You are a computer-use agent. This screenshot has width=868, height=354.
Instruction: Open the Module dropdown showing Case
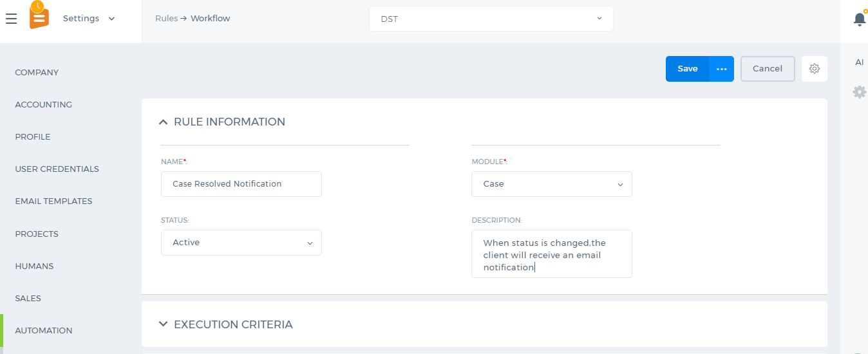click(x=552, y=184)
